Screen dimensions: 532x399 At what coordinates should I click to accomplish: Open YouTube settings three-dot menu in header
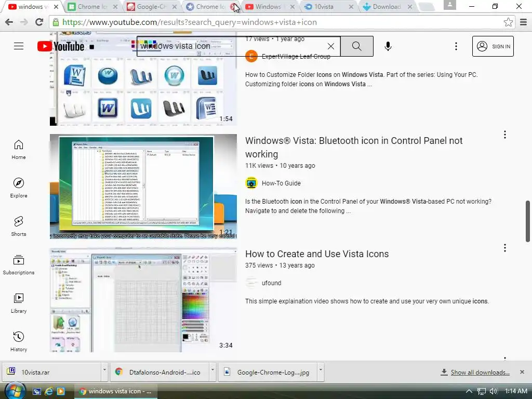[456, 46]
